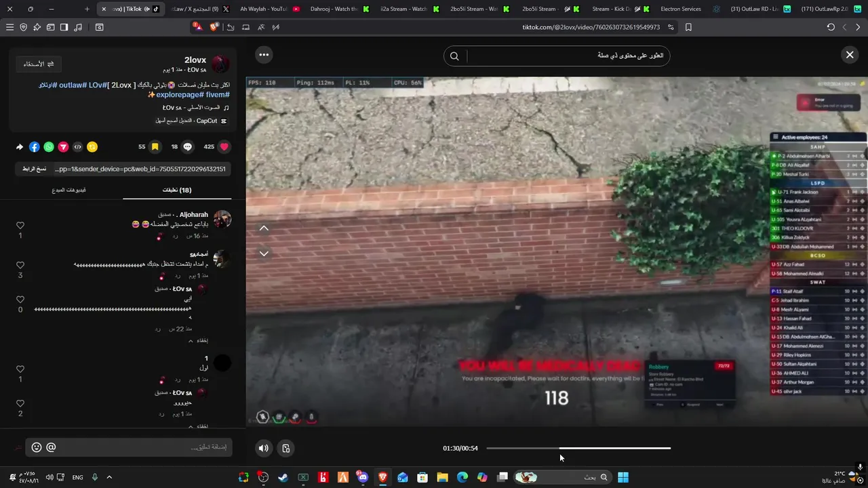
Task: Like the comment by user 1
Action: click(x=20, y=369)
